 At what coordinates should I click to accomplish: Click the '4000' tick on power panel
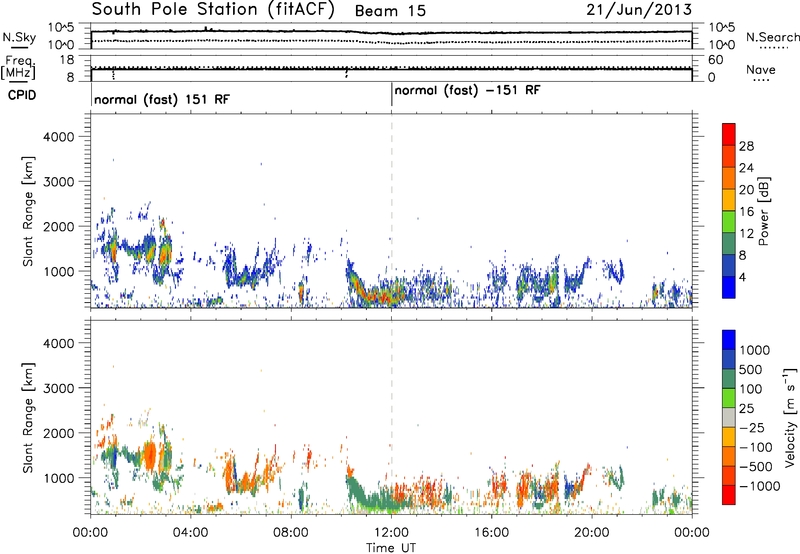pyautogui.click(x=58, y=137)
